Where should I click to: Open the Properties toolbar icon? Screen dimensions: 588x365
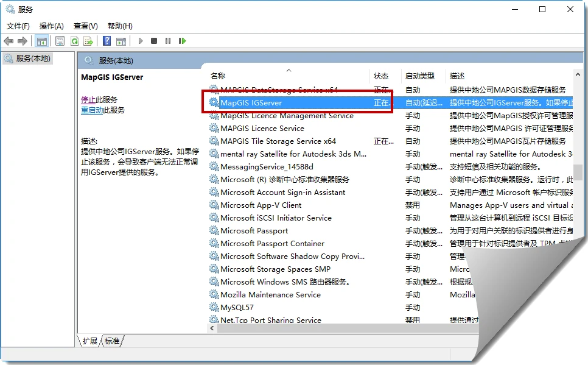pyautogui.click(x=60, y=41)
